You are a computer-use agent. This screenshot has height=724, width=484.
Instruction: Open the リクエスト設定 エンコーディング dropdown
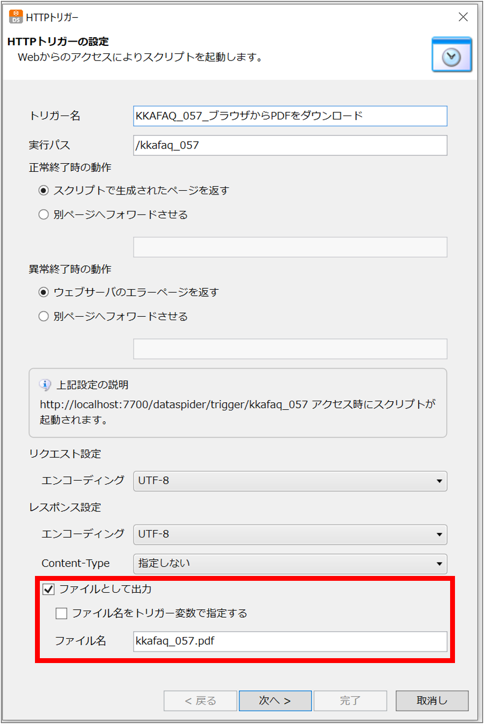(x=290, y=481)
